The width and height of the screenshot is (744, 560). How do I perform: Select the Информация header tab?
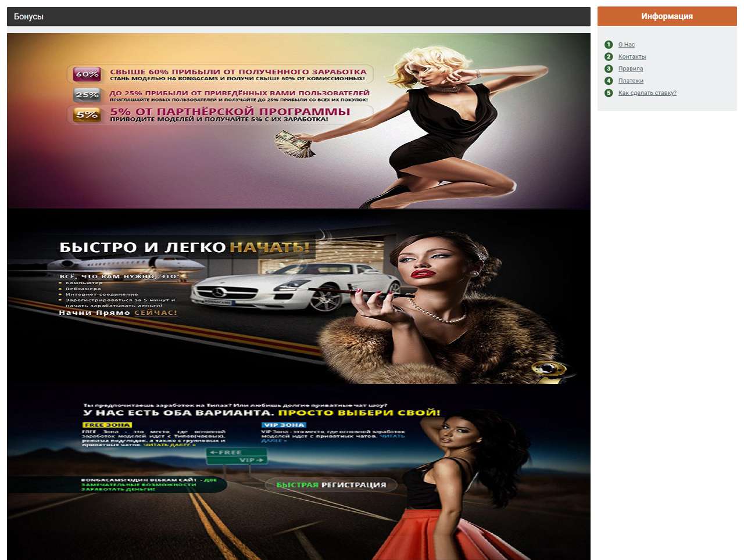click(x=667, y=16)
